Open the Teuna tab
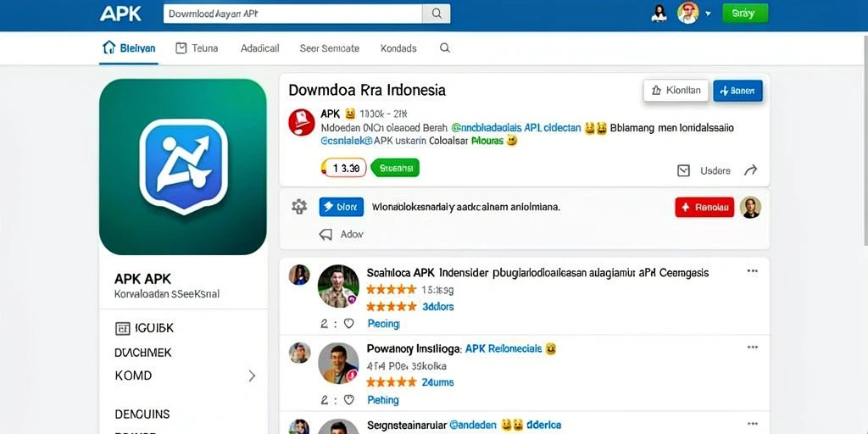 197,48
